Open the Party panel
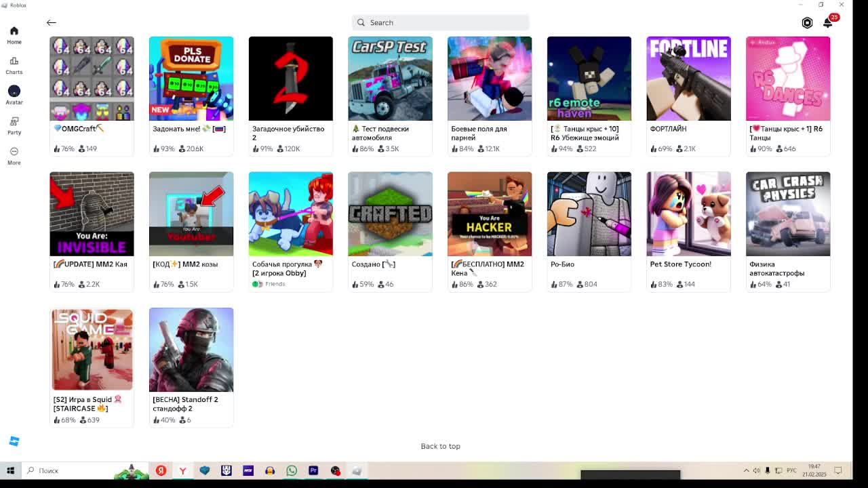The height and width of the screenshot is (488, 868). [x=14, y=125]
